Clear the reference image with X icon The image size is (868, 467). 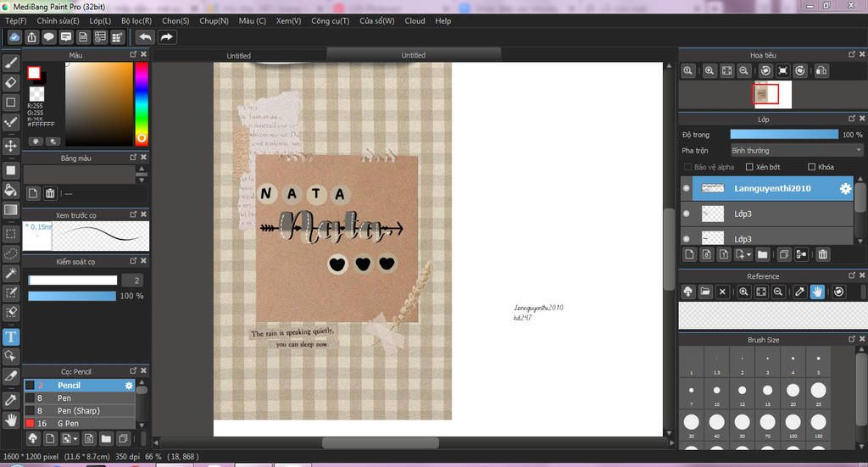tap(722, 292)
